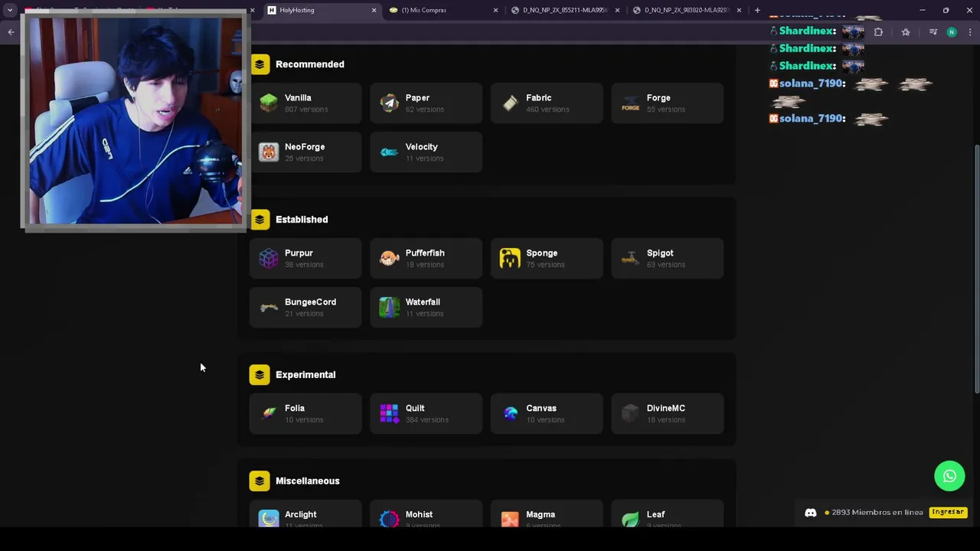This screenshot has width=980, height=551.
Task: Click the Experimental section stack icon
Action: coord(260,375)
